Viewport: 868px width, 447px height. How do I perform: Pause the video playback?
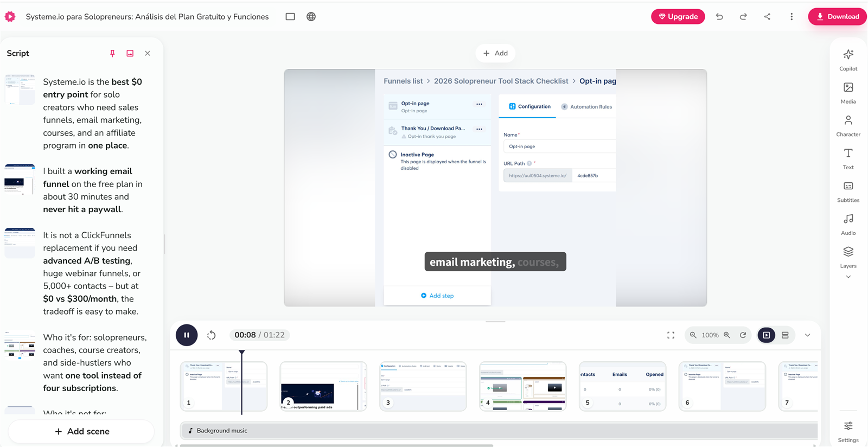pos(187,335)
